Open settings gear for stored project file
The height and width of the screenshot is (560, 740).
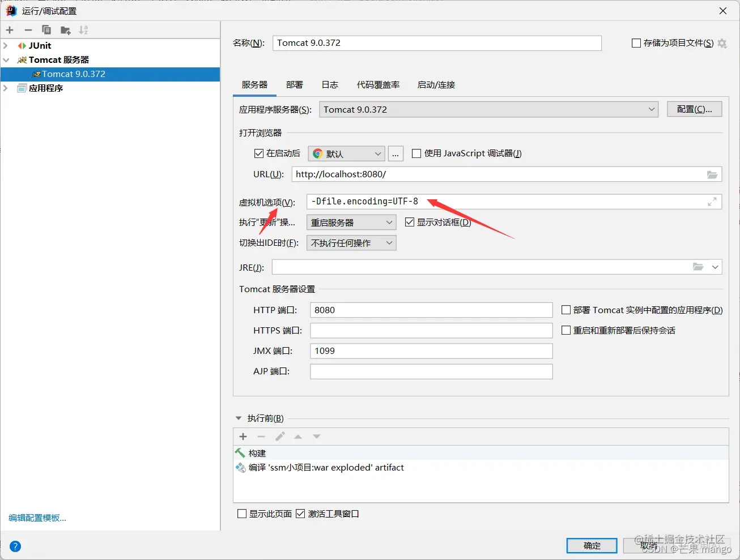point(722,43)
